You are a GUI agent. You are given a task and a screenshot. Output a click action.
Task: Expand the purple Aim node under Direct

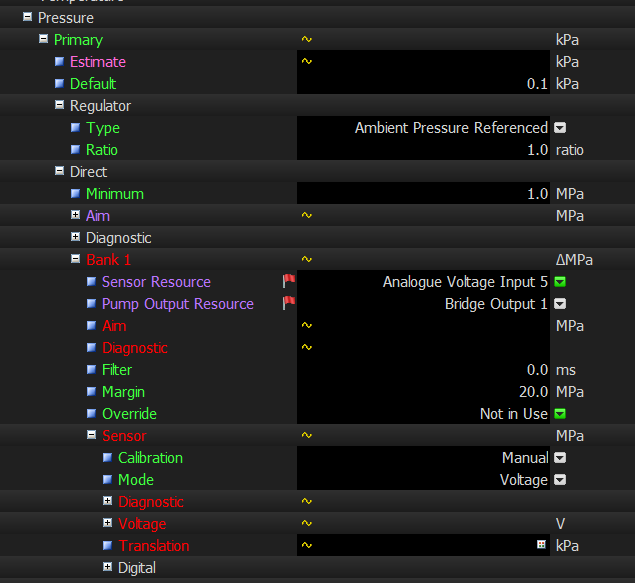75,215
